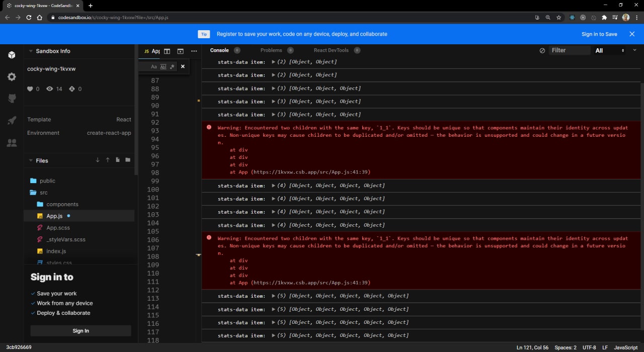Screen dimensions: 644x352
Task: Expand the first (2) [Object, Object] array
Action: 273,62
